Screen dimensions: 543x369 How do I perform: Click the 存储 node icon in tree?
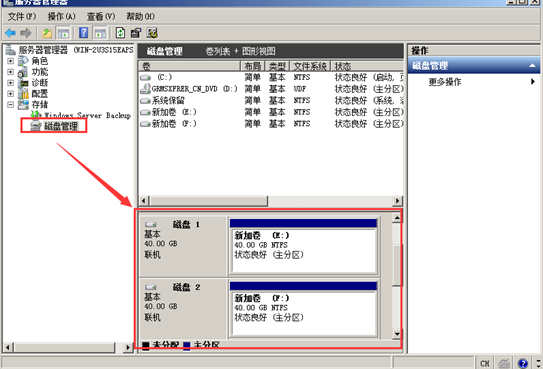tap(24, 105)
